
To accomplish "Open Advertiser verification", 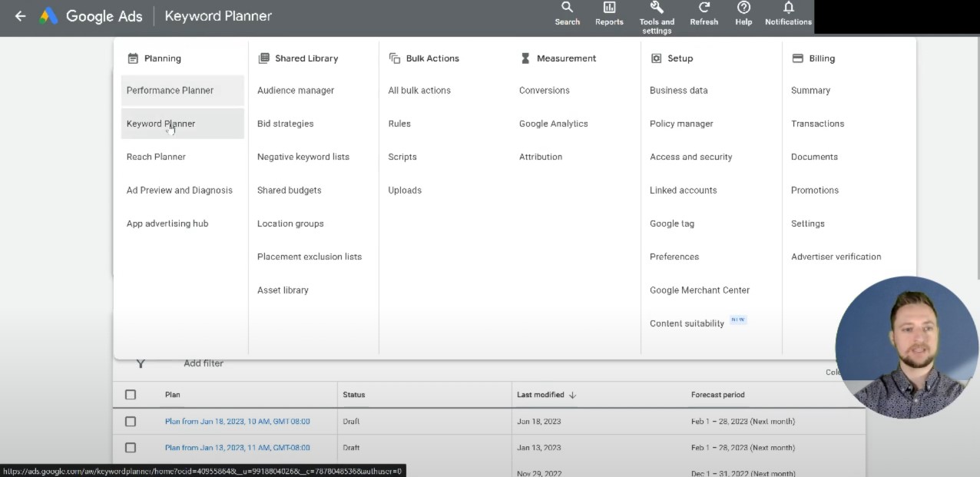I will pos(836,257).
